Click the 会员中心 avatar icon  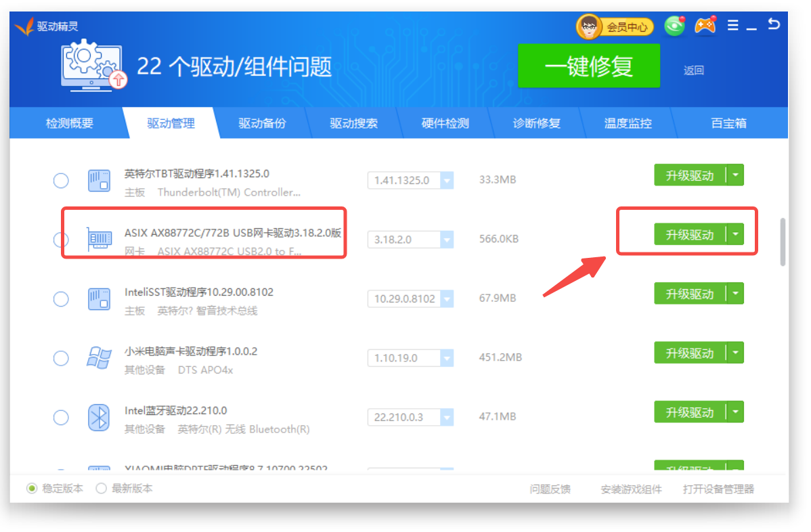click(589, 27)
